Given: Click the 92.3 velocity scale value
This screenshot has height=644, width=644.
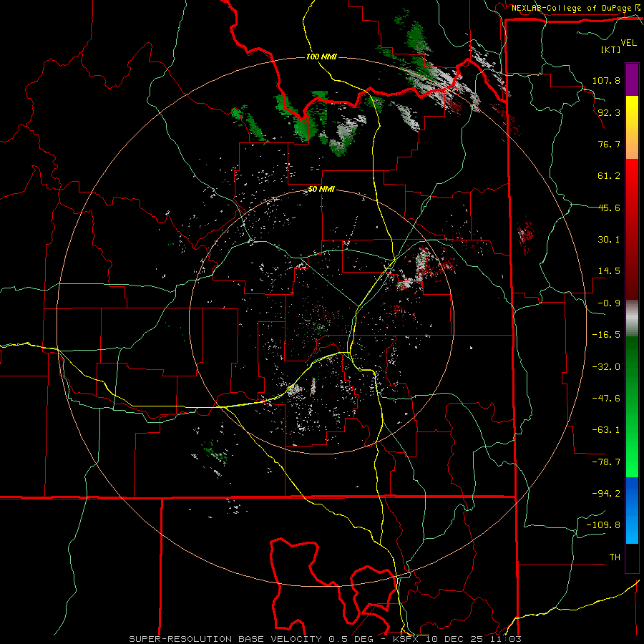Looking at the screenshot, I should click(x=609, y=112).
